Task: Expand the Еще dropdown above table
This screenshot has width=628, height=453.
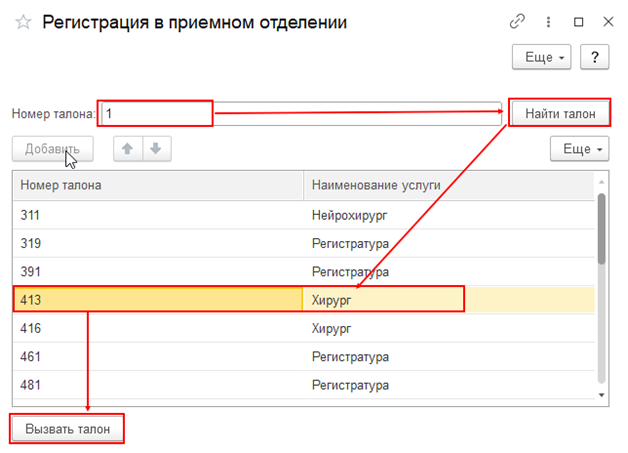Action: pos(579,149)
